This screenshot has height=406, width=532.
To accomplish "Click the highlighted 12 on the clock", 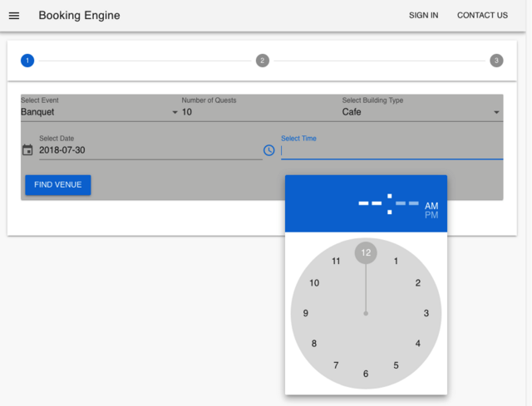I will tap(366, 253).
